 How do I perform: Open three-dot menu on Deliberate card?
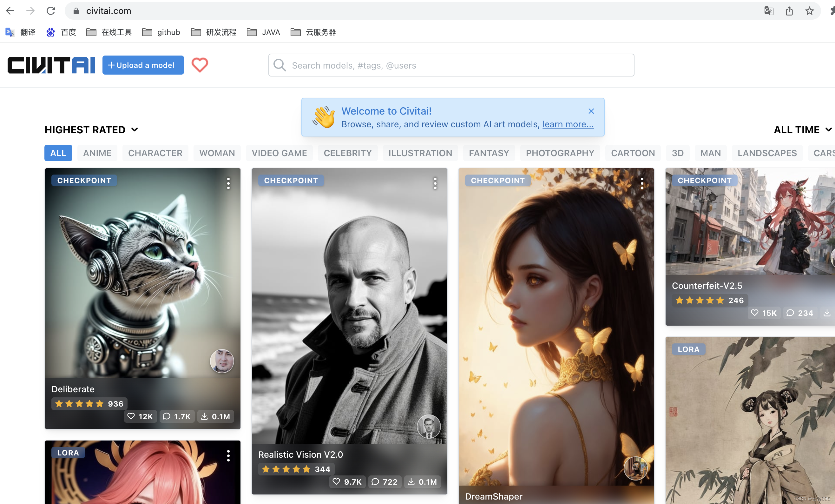[x=228, y=183]
